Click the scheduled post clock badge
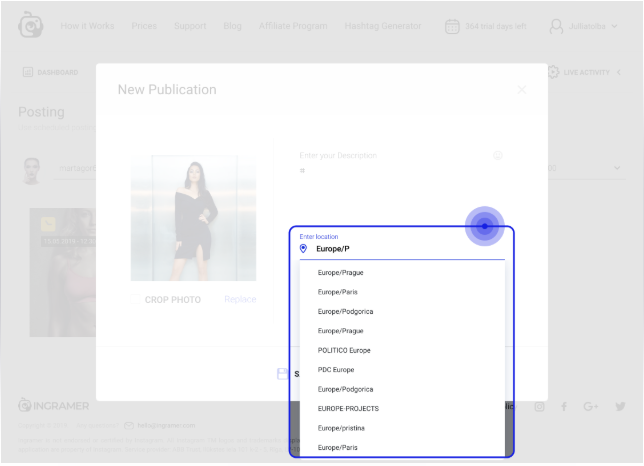Screen dimensions: 644x466 click(48, 224)
